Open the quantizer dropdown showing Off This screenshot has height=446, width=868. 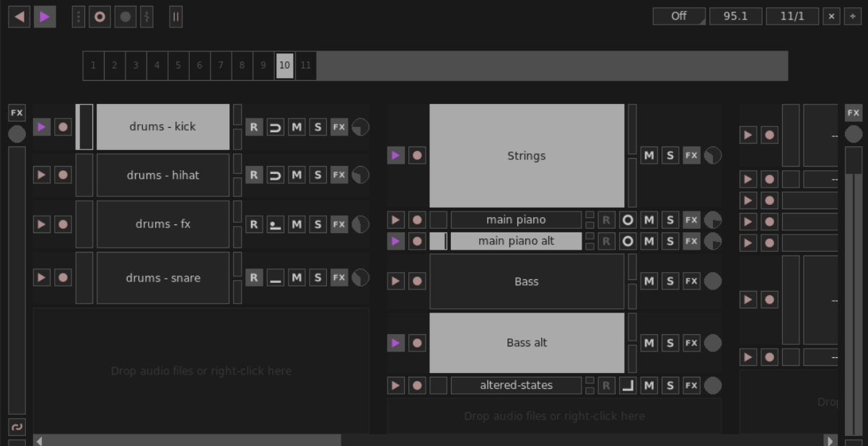click(x=677, y=15)
